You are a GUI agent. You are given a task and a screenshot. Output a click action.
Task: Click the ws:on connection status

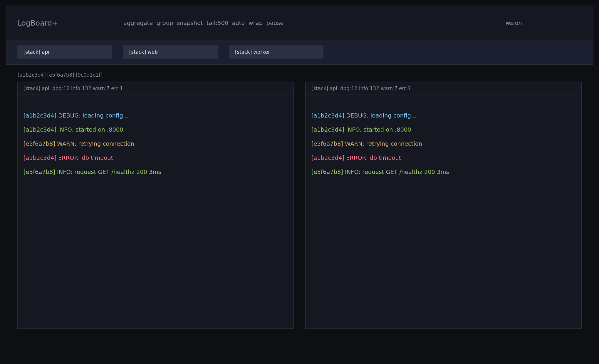(x=513, y=23)
